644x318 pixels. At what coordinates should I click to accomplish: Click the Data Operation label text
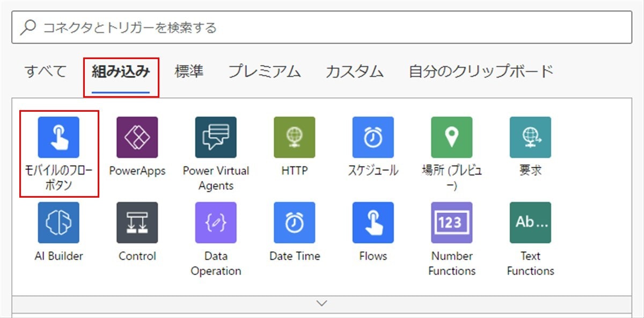pos(216,263)
